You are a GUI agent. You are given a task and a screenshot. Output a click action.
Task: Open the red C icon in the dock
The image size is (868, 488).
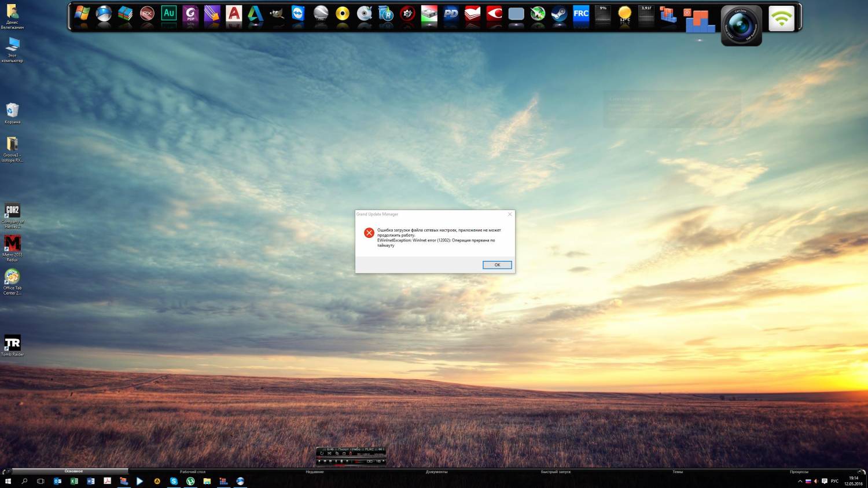[494, 14]
